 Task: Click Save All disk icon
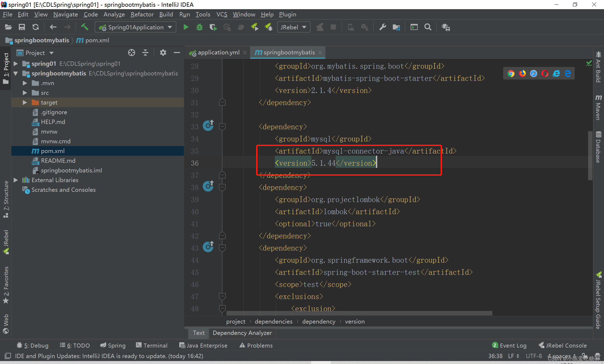coord(22,27)
